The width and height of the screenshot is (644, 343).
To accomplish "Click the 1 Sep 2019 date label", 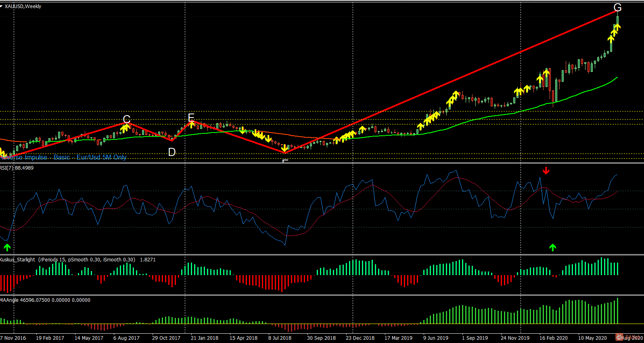I will [x=475, y=338].
